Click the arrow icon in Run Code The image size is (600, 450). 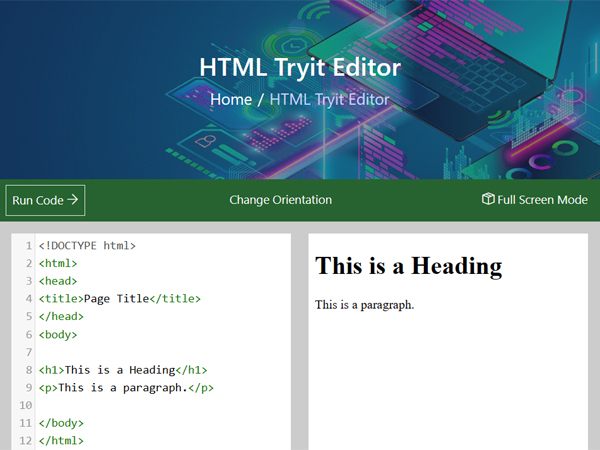click(x=73, y=200)
